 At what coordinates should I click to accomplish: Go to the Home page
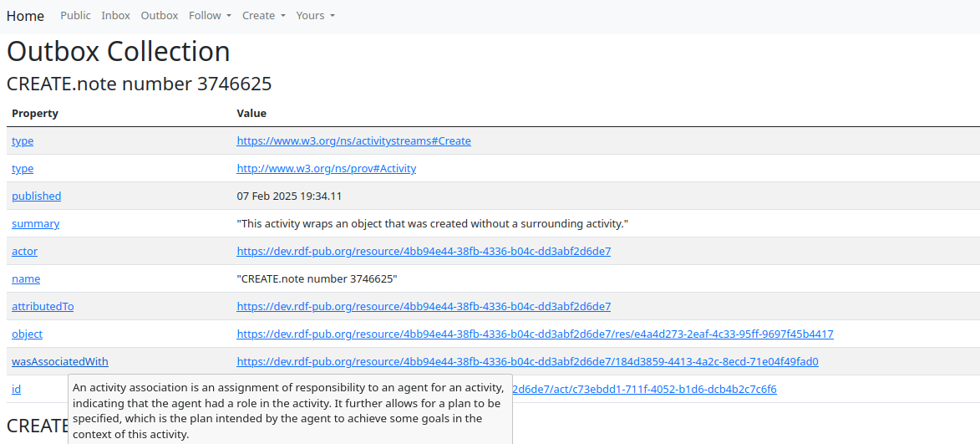point(25,16)
